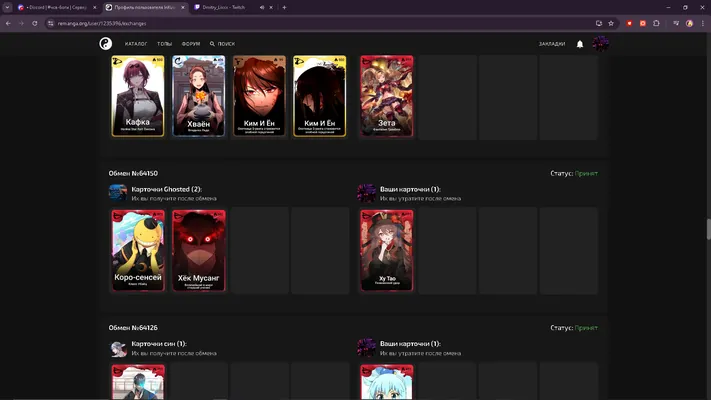711x400 pixels.
Task: Open ФОРУМ in site menu
Action: [190, 44]
